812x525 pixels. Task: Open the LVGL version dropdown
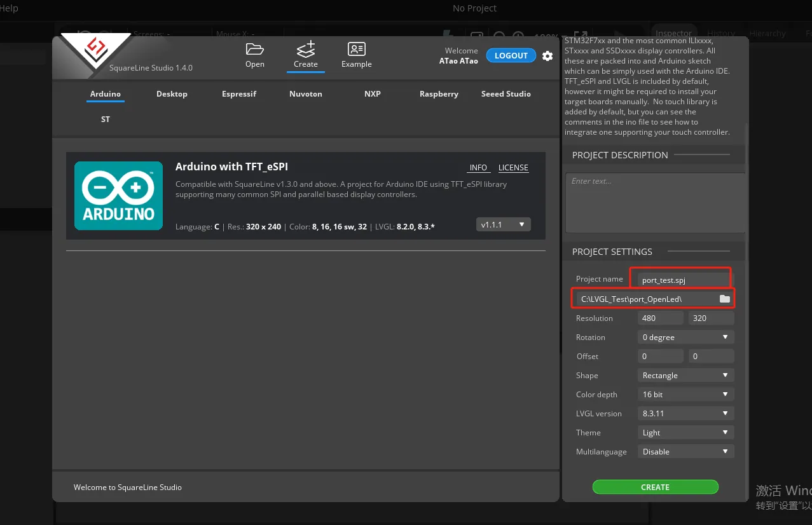685,414
